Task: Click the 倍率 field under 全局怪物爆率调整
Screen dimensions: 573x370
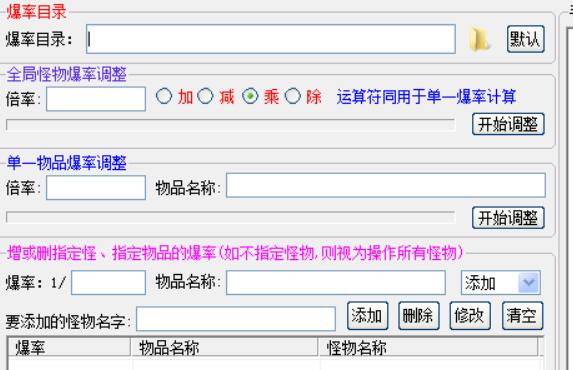Action: [96, 99]
